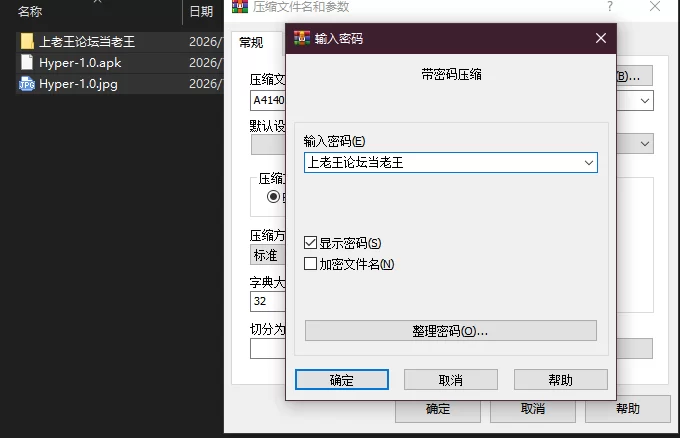Open the archive name dropdown arrow in the background window
Viewport: 680px width, 438px height.
click(x=645, y=101)
